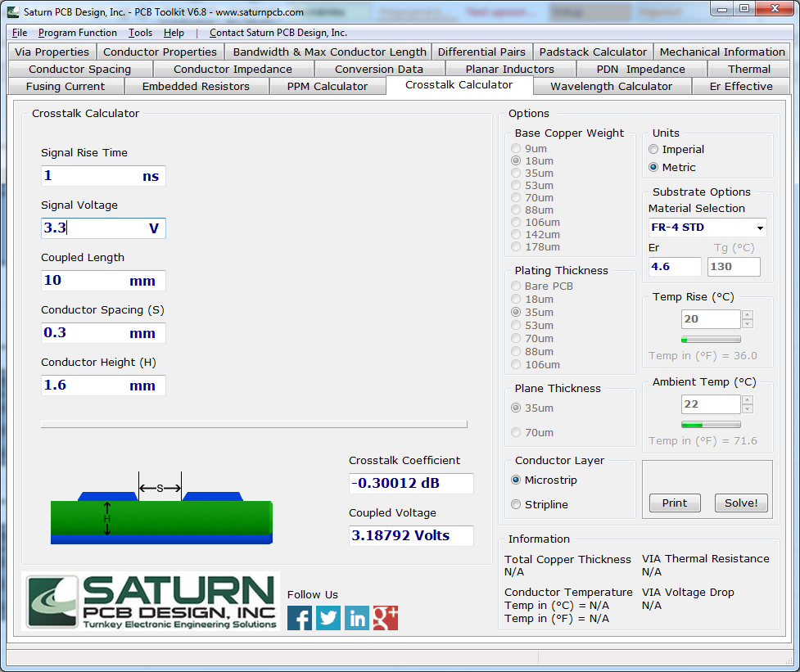Click the Print button
This screenshot has height=672, width=800.
coord(674,503)
